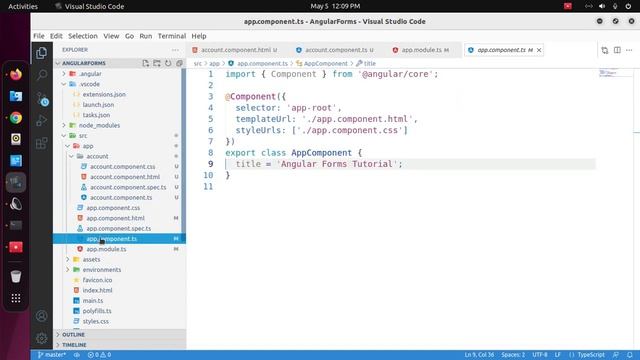640x360 pixels.
Task: Open the Search view in activity bar
Action: [x=41, y=75]
